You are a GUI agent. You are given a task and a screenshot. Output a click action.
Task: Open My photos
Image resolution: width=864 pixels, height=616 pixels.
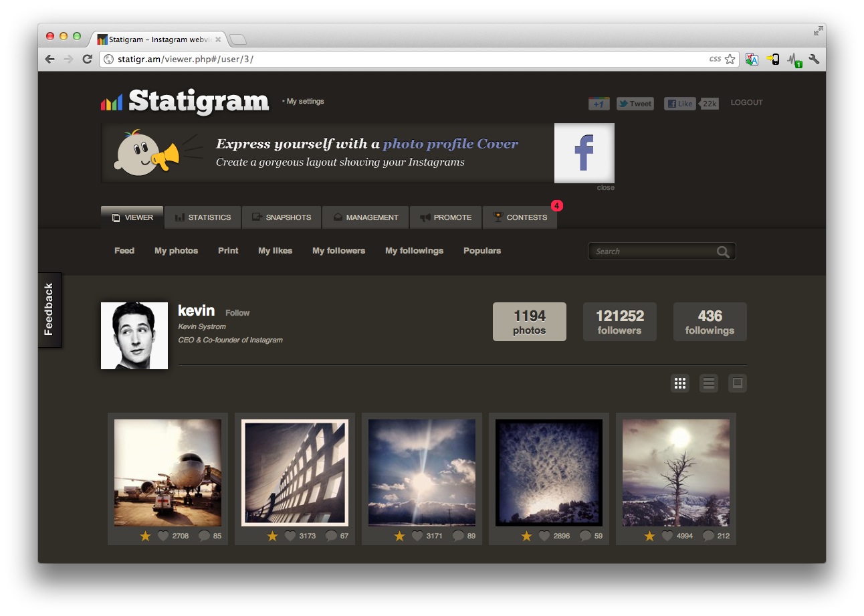[176, 251]
